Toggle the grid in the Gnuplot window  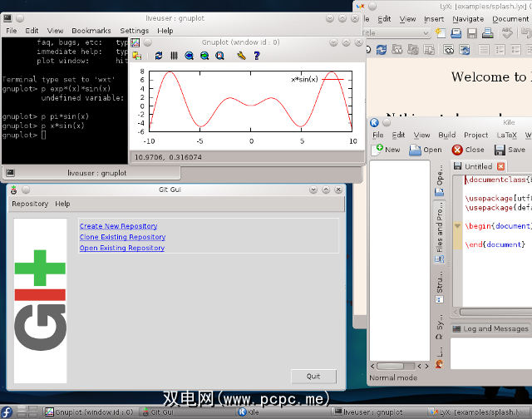point(174,56)
